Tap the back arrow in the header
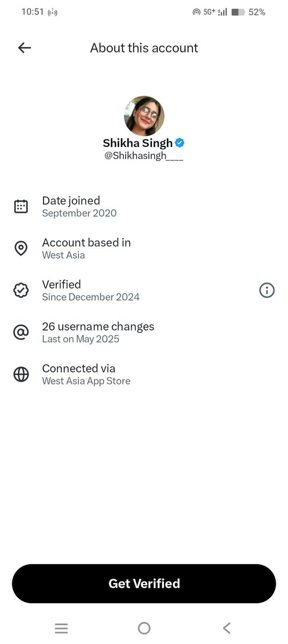 tap(25, 48)
